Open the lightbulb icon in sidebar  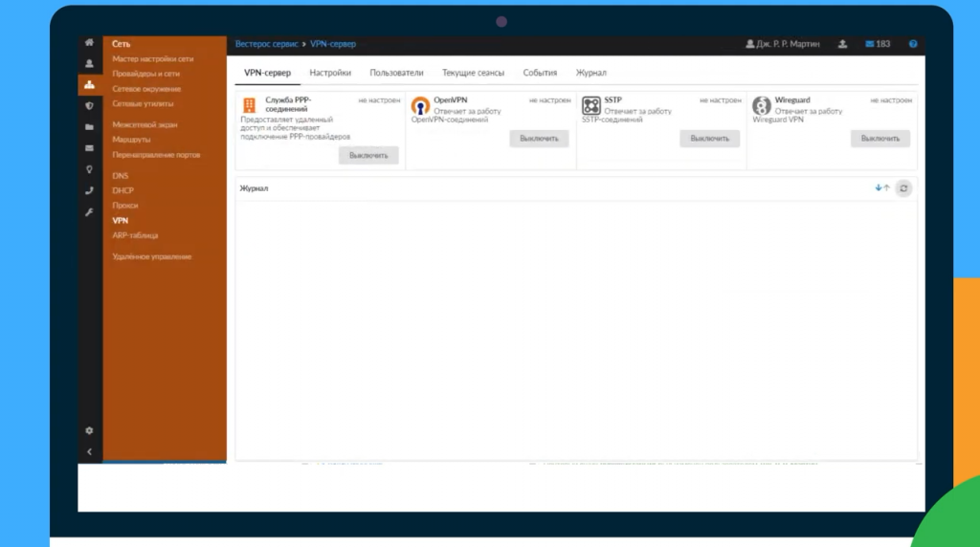point(89,170)
